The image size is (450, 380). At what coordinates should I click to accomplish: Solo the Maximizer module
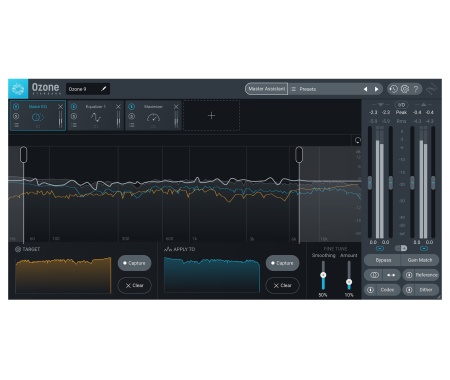(x=132, y=116)
